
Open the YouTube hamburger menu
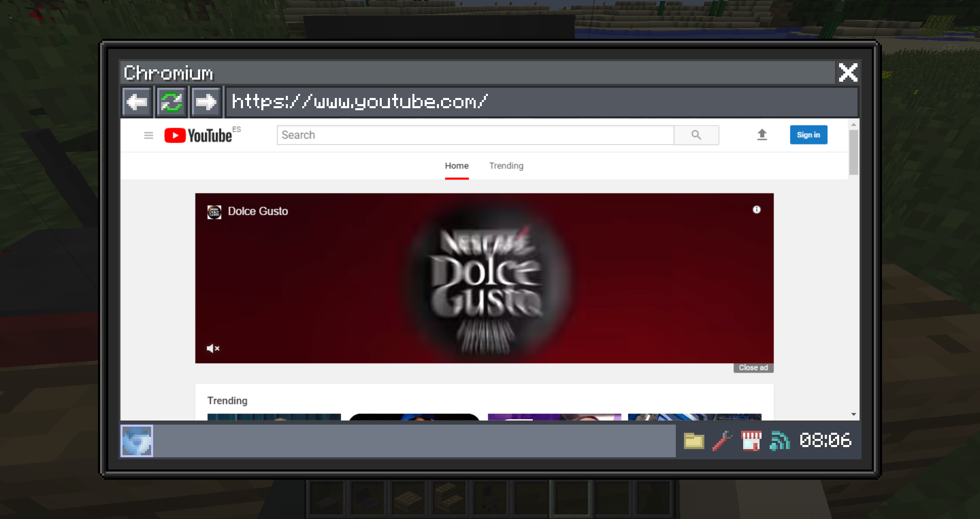pyautogui.click(x=149, y=135)
